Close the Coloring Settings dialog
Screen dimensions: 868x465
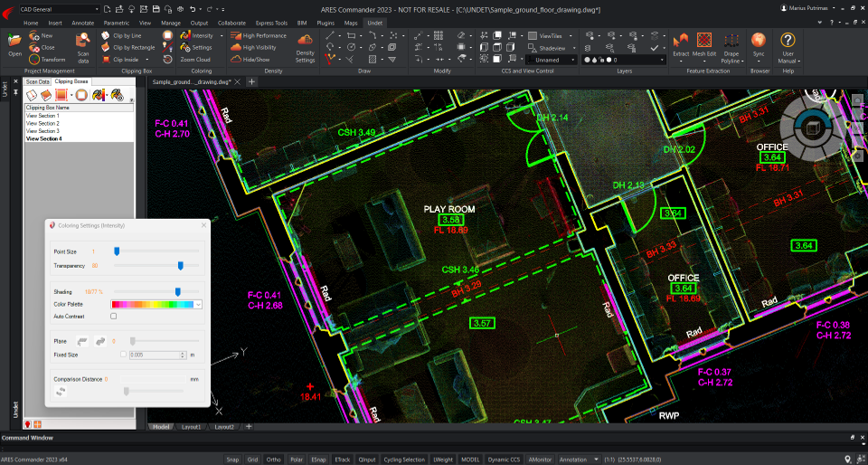coord(203,225)
